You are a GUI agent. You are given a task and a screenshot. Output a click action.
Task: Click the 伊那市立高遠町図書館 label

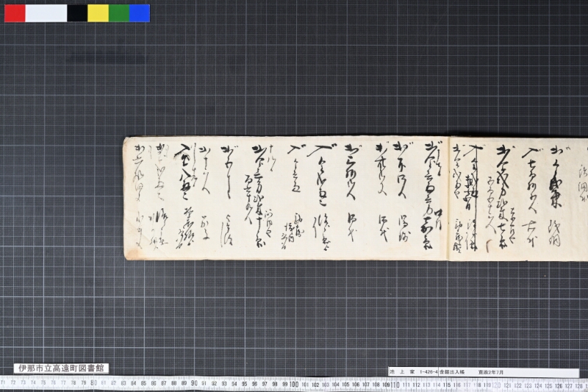coord(61,368)
